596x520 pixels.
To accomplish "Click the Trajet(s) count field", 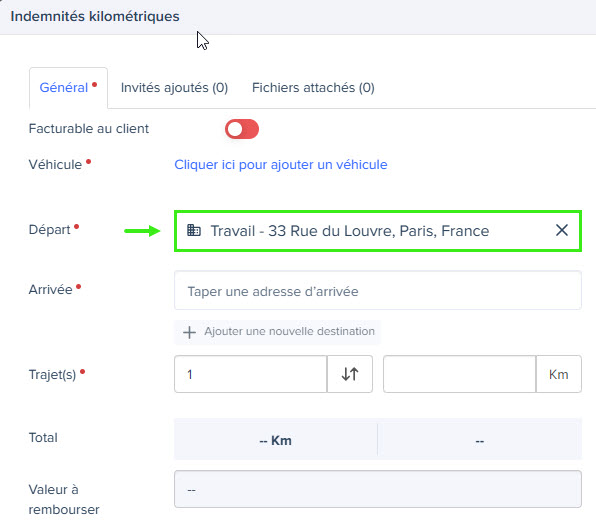I will pyautogui.click(x=251, y=374).
